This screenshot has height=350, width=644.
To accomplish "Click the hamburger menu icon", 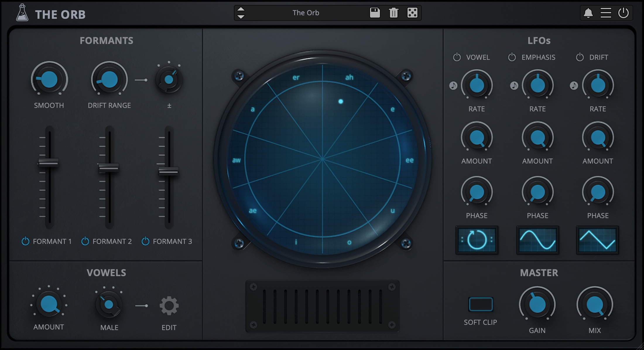I will (x=606, y=13).
